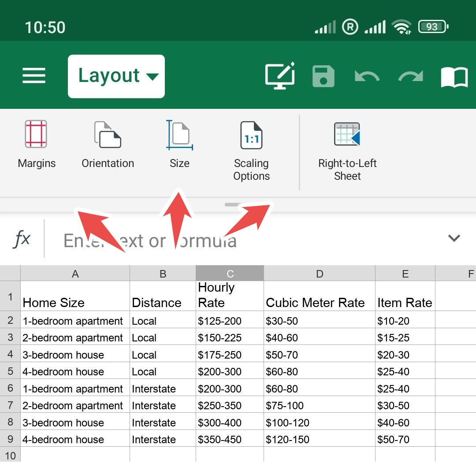Screen dimensions: 476x463
Task: Select '2-bedroom apartment' in row 7
Action: (x=75, y=405)
